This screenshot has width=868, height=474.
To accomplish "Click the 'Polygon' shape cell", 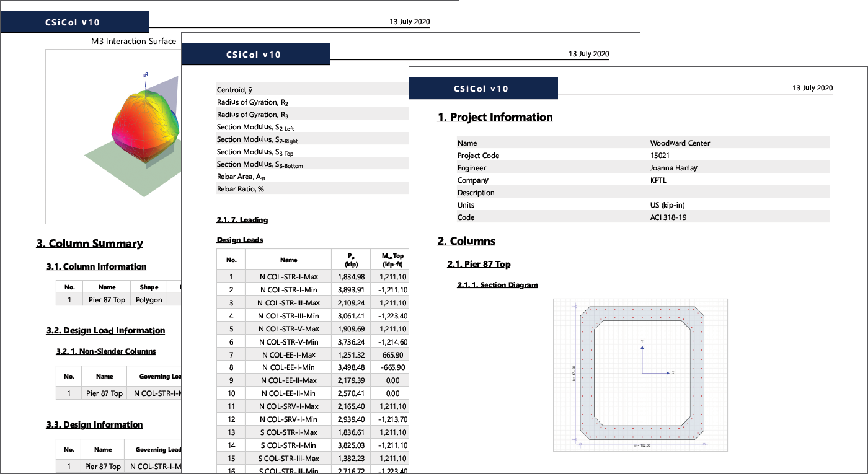I will click(x=149, y=299).
